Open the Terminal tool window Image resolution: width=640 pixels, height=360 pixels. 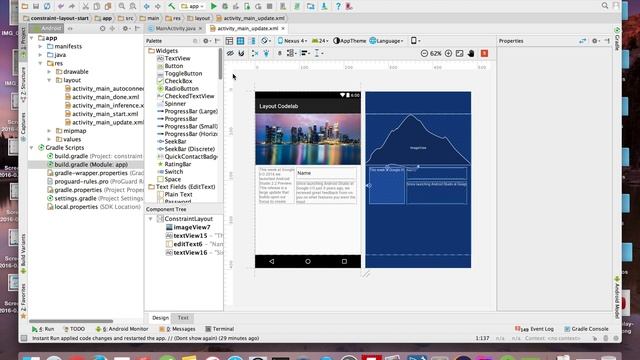[220, 329]
